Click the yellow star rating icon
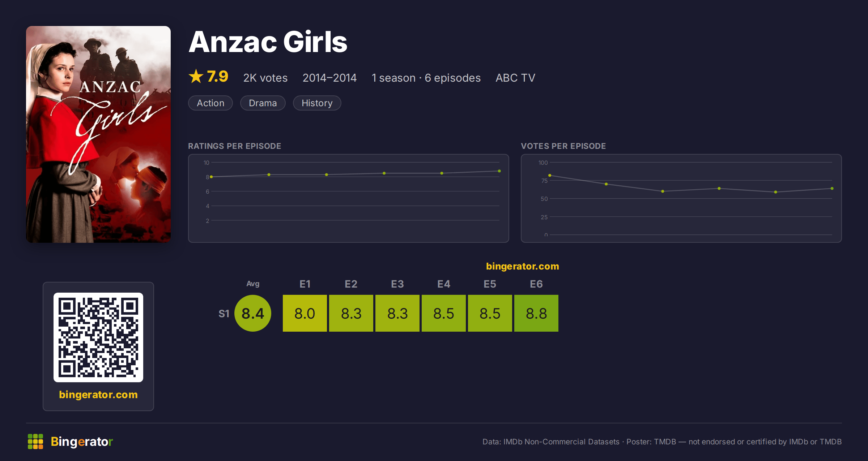This screenshot has height=461, width=868. pyautogui.click(x=196, y=76)
